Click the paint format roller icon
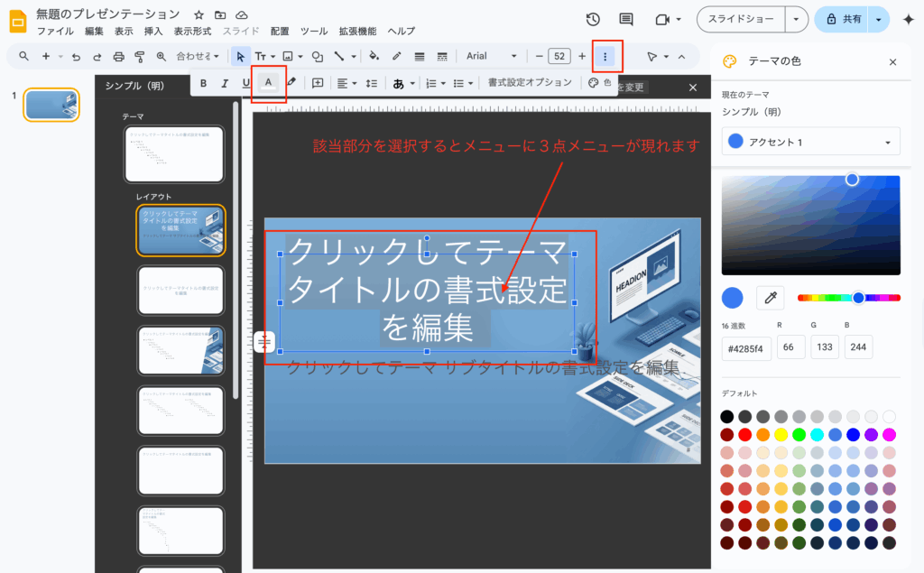Screen dimensions: 924x573 pyautogui.click(x=139, y=56)
